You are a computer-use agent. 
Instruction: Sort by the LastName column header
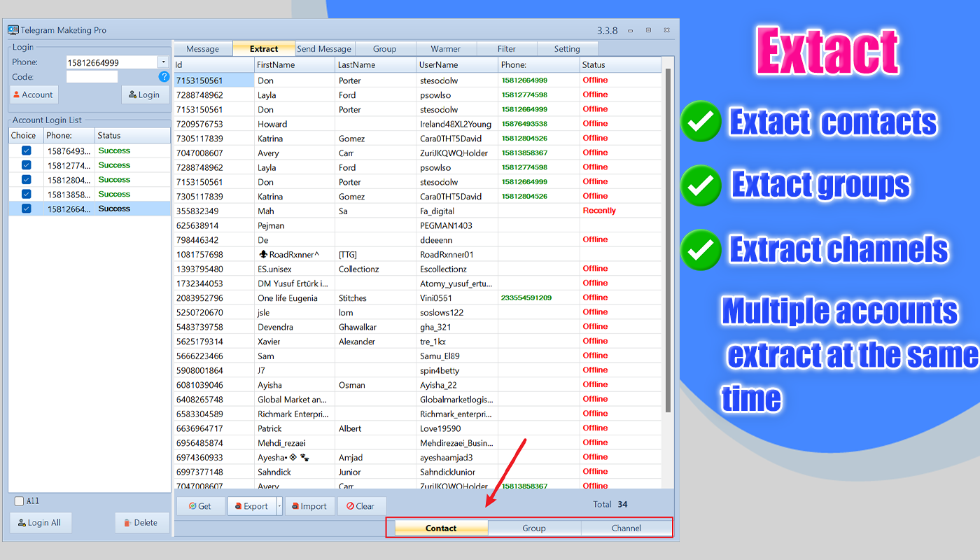(x=377, y=64)
